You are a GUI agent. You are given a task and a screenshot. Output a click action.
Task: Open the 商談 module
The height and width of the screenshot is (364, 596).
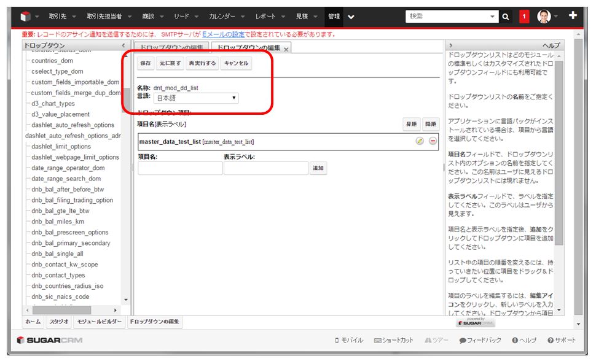click(148, 17)
